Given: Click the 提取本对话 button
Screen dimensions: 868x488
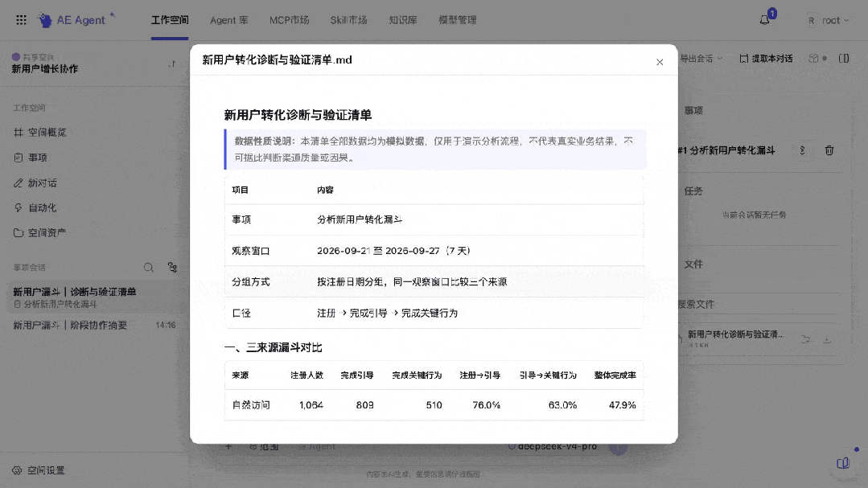Looking at the screenshot, I should [x=766, y=59].
